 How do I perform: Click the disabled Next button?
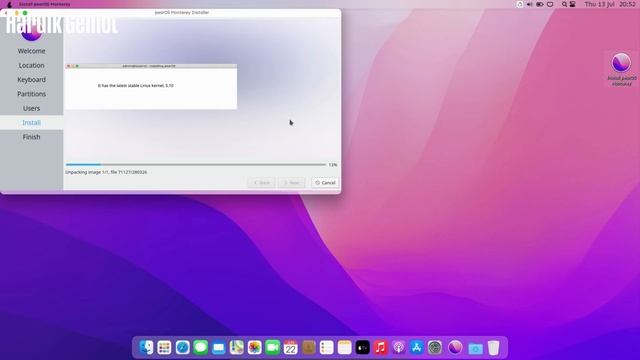291,183
